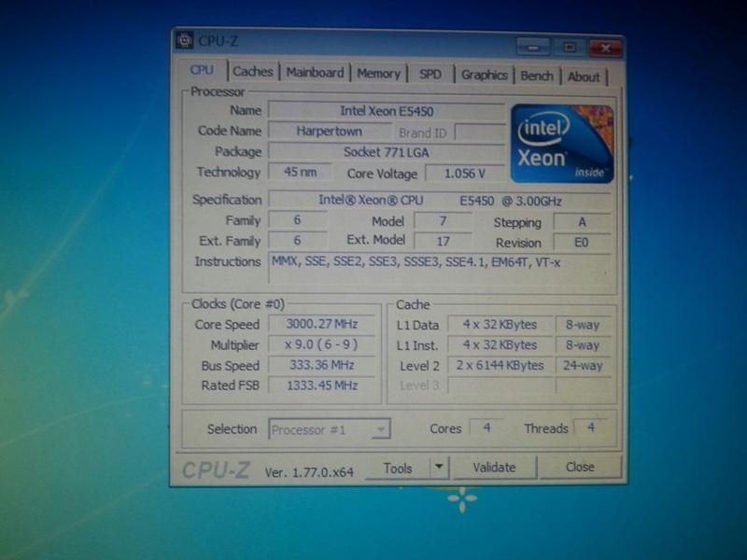Minimize the CPU-Z window

click(x=533, y=48)
